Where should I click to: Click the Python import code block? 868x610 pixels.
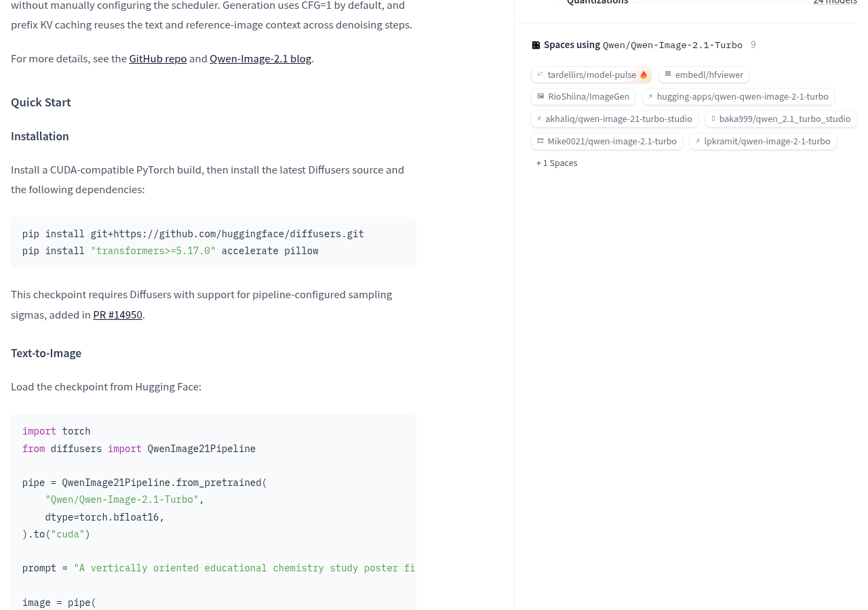click(214, 512)
